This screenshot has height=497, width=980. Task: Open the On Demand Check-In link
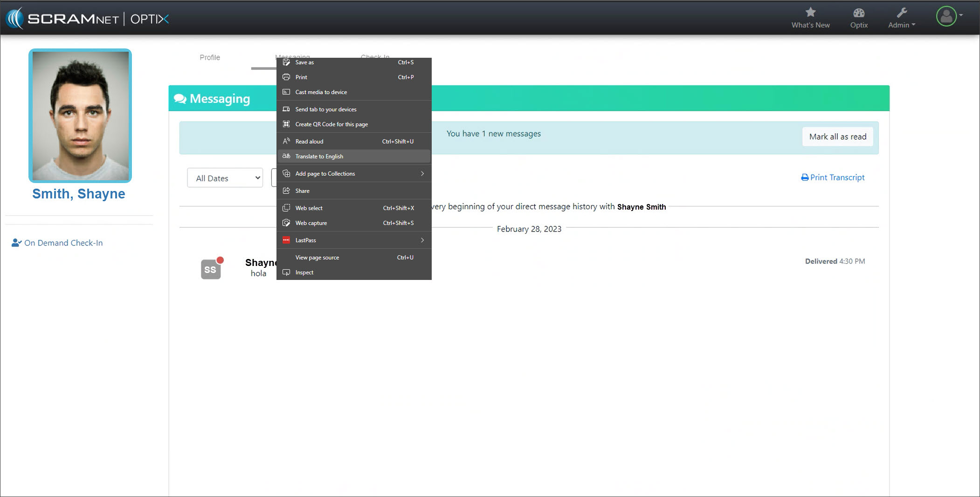63,243
